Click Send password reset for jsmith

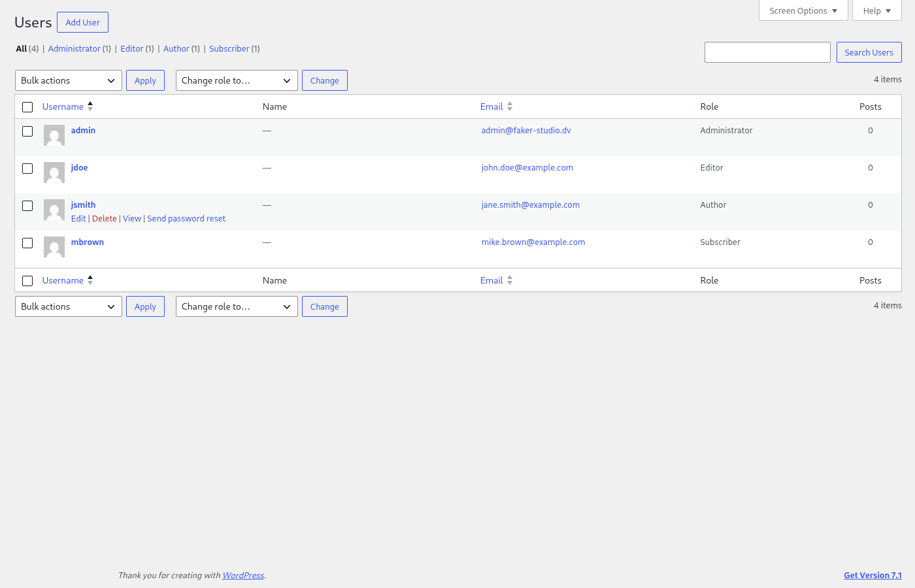point(186,219)
